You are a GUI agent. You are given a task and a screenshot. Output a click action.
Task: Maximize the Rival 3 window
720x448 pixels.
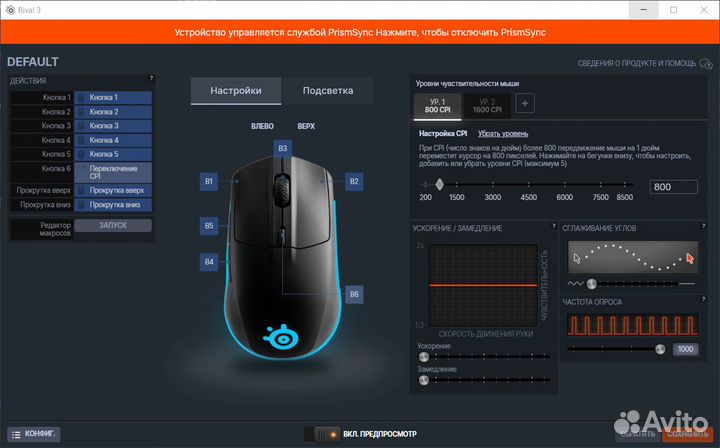click(673, 10)
